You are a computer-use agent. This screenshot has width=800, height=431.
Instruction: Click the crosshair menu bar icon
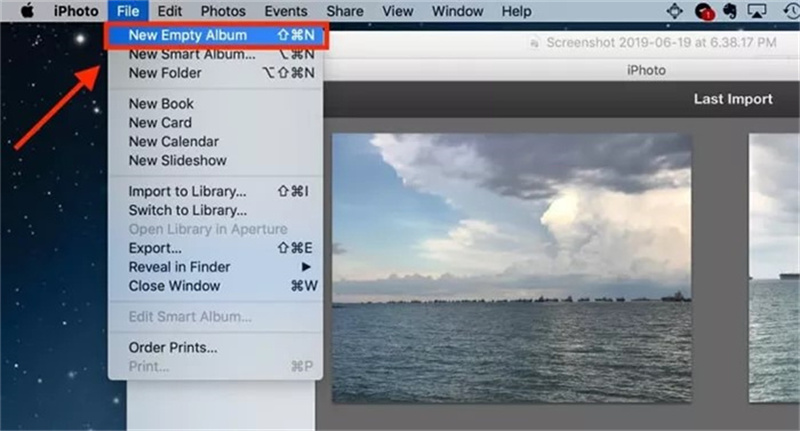(674, 11)
